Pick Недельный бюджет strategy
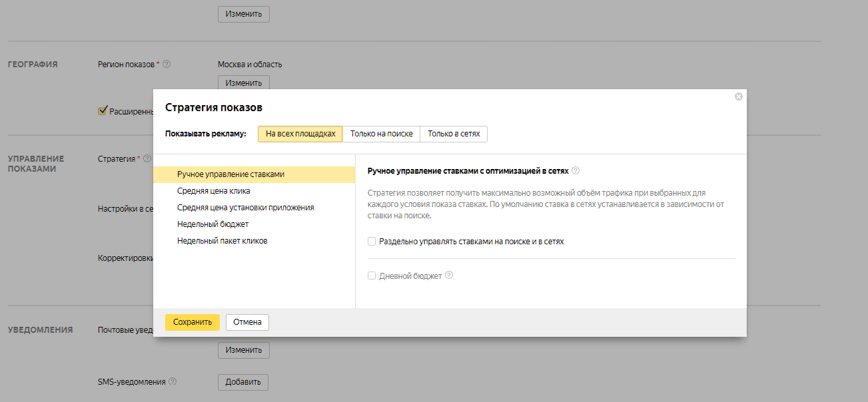The image size is (868, 402). (x=213, y=224)
